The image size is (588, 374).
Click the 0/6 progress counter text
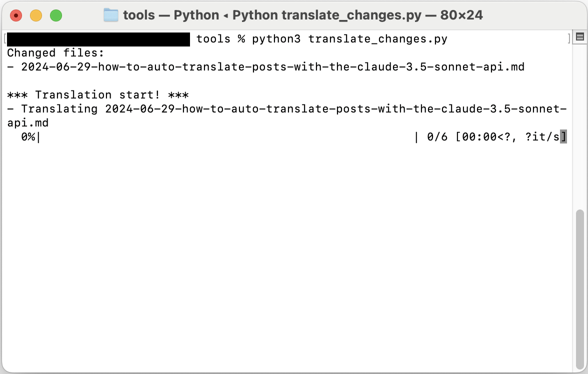[x=437, y=137]
